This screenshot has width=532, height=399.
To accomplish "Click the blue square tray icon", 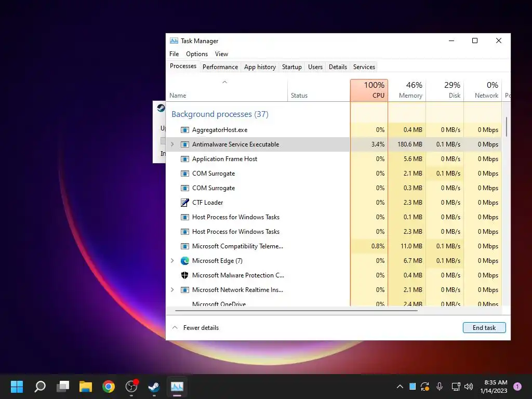I will tap(412, 387).
